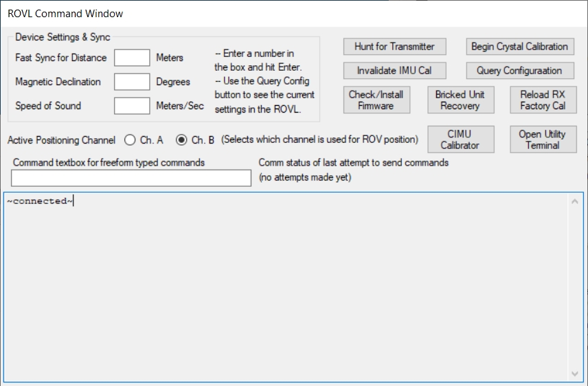The width and height of the screenshot is (588, 386).
Task: Click the console vertical scrollbar track
Action: (575, 288)
